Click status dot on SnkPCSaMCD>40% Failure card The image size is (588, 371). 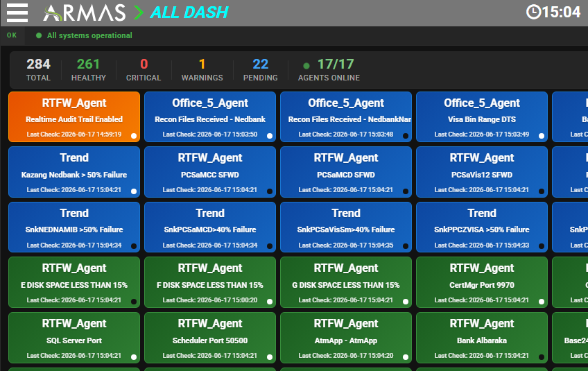click(270, 246)
